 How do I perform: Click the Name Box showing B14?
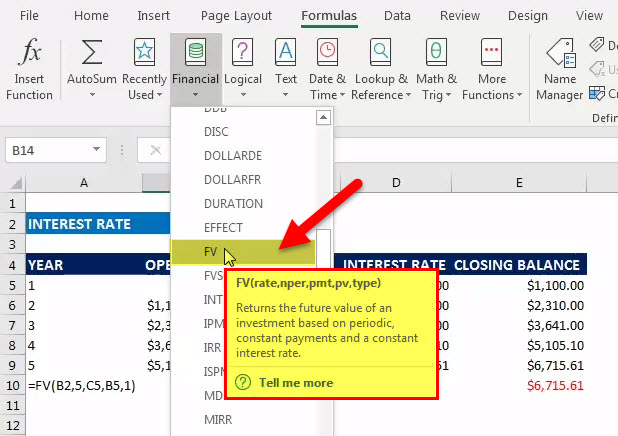[x=56, y=150]
